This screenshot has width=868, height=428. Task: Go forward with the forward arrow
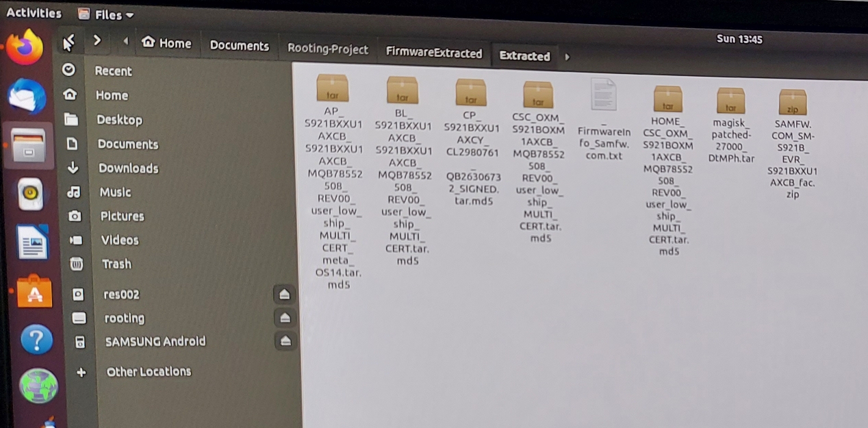click(97, 41)
